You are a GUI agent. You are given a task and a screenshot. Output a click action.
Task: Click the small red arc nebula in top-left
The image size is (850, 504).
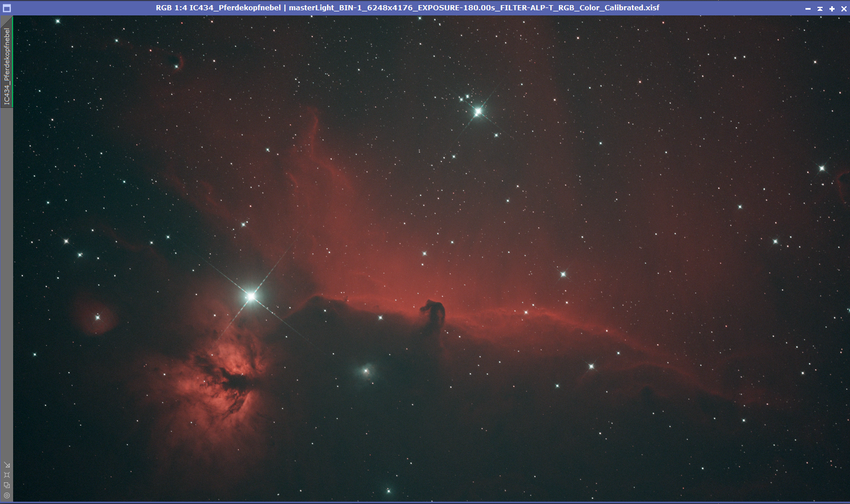179,61
